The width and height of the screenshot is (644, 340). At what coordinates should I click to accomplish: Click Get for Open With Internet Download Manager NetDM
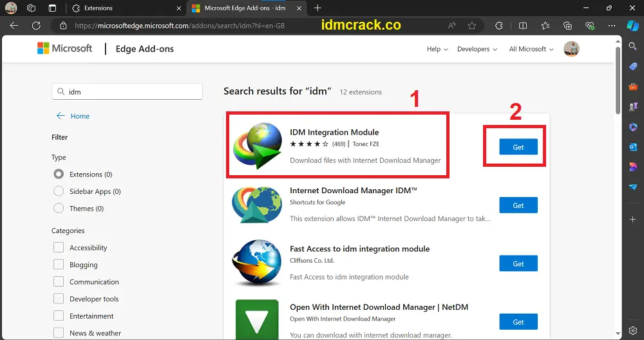pos(518,322)
